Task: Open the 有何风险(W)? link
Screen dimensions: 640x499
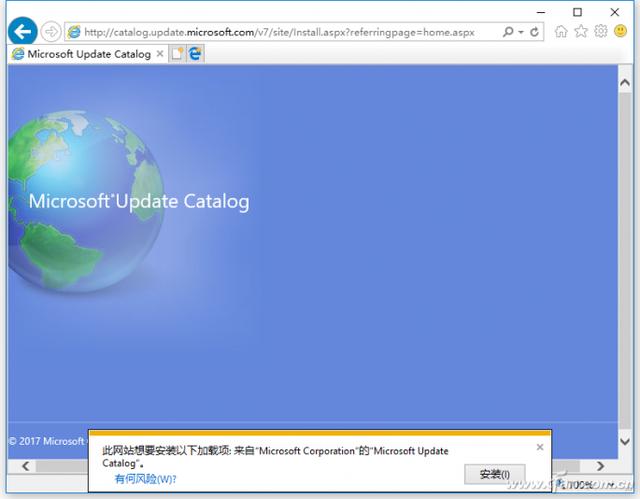Action: pos(145,479)
